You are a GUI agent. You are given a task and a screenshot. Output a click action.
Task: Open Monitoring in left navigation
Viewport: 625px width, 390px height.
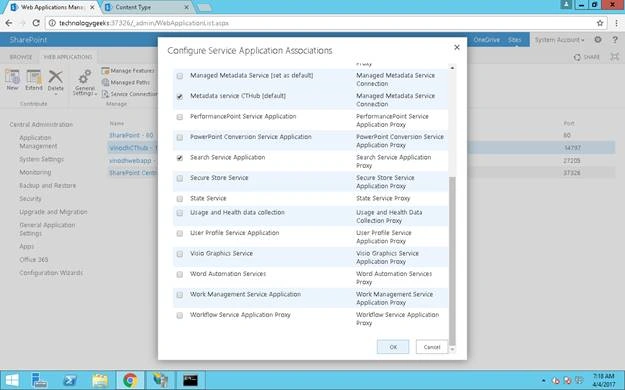35,172
